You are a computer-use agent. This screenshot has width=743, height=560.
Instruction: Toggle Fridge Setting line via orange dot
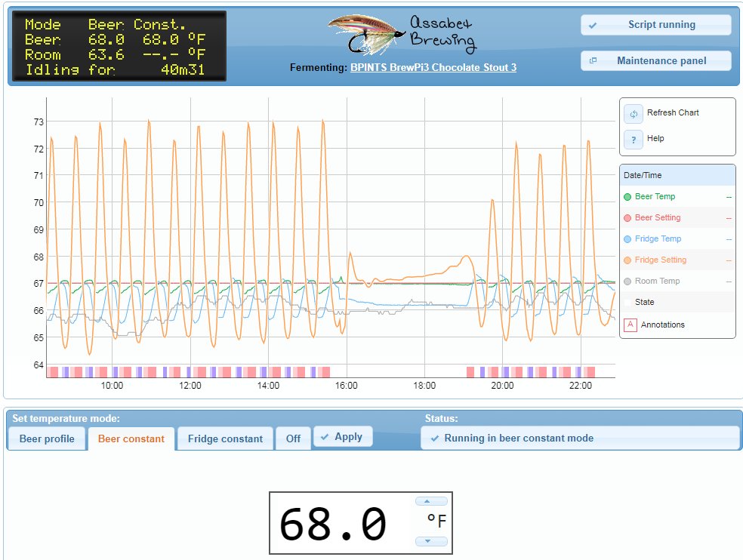(627, 260)
